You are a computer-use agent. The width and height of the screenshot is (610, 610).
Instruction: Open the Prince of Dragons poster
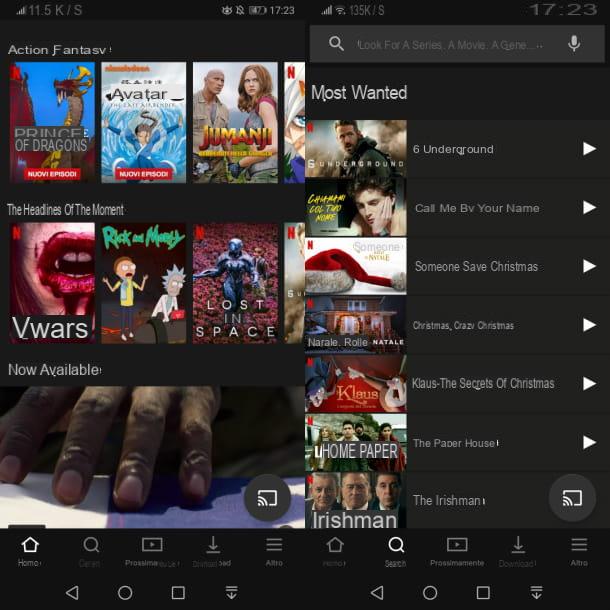tap(52, 123)
